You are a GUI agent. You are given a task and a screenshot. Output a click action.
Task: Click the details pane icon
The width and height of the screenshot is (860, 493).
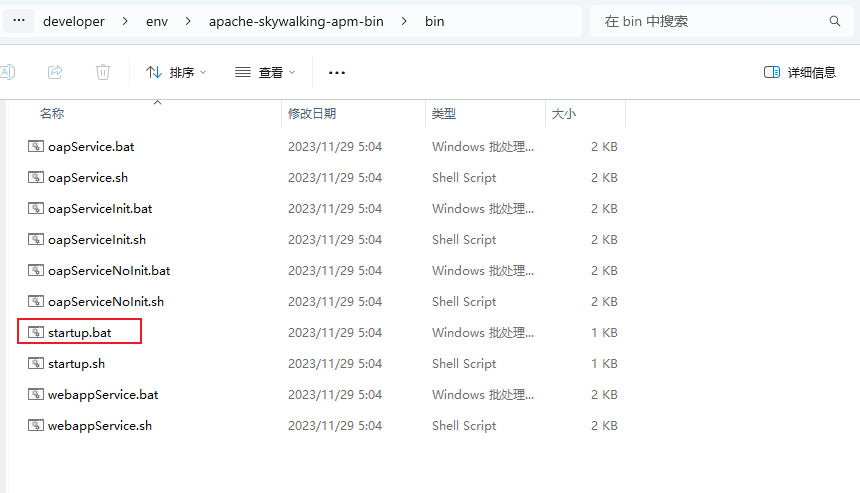pos(771,72)
